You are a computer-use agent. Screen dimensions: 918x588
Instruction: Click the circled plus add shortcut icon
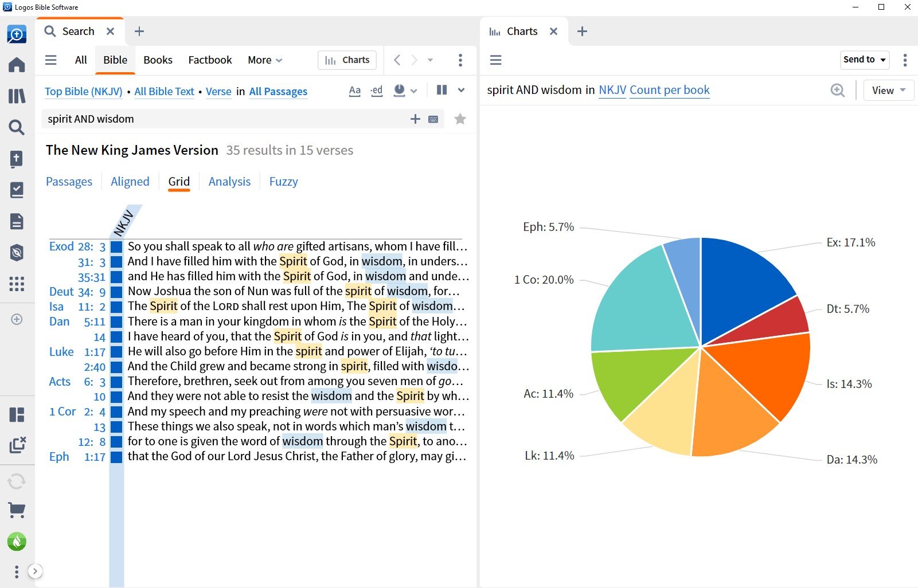click(17, 319)
